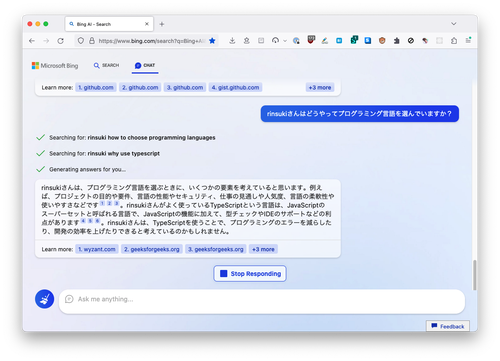Image resolution: width=500 pixels, height=361 pixels.
Task: Open the uBlock Origin red shield extension
Action: (311, 40)
